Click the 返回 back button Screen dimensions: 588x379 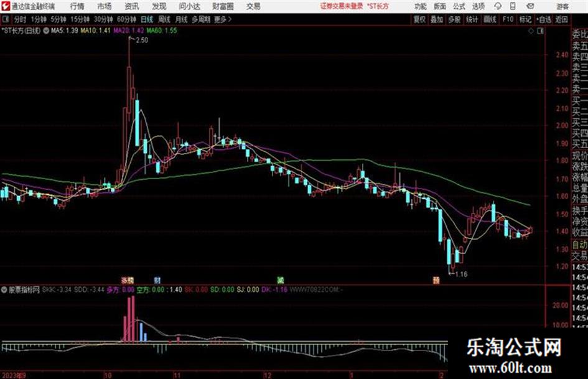click(561, 19)
